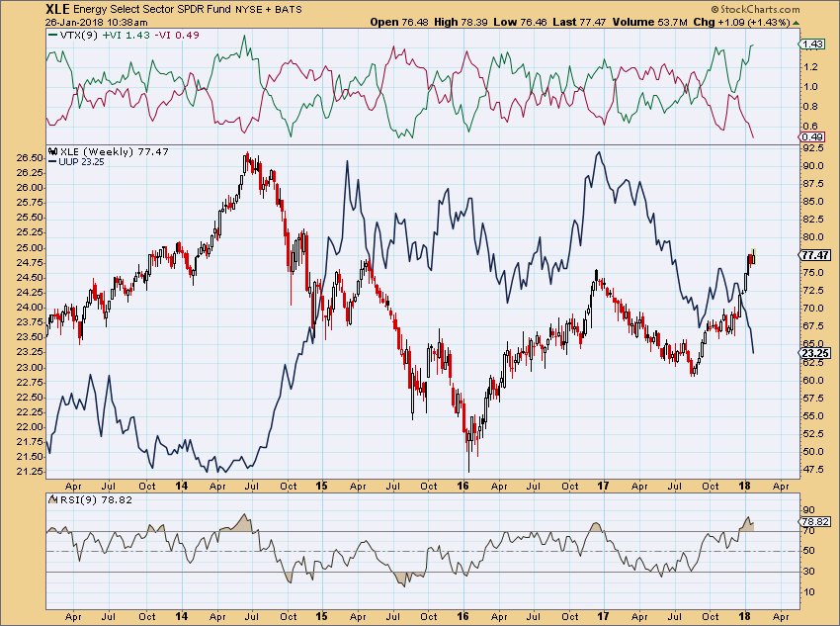Image resolution: width=840 pixels, height=626 pixels.
Task: Click year '18' on the bottom RSI time axis
Action: pos(745,616)
